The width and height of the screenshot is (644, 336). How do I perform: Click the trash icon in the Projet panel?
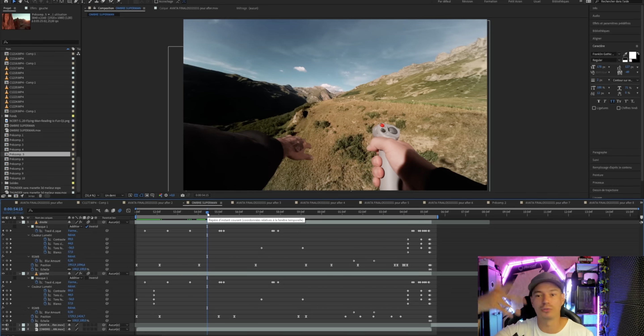(x=40, y=196)
